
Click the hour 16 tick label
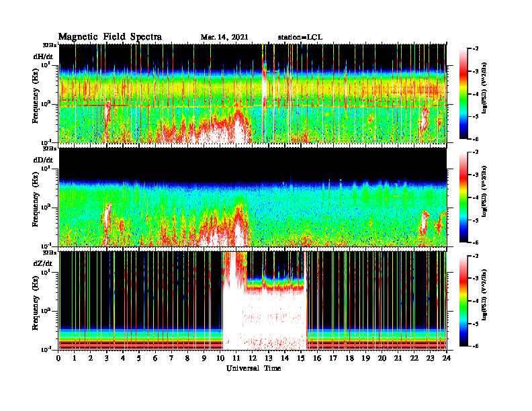click(317, 358)
